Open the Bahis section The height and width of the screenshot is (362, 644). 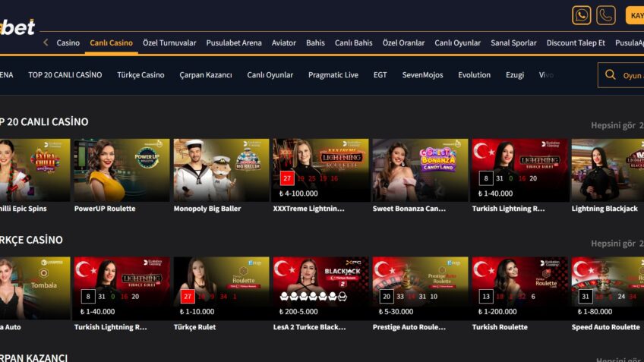coord(315,42)
